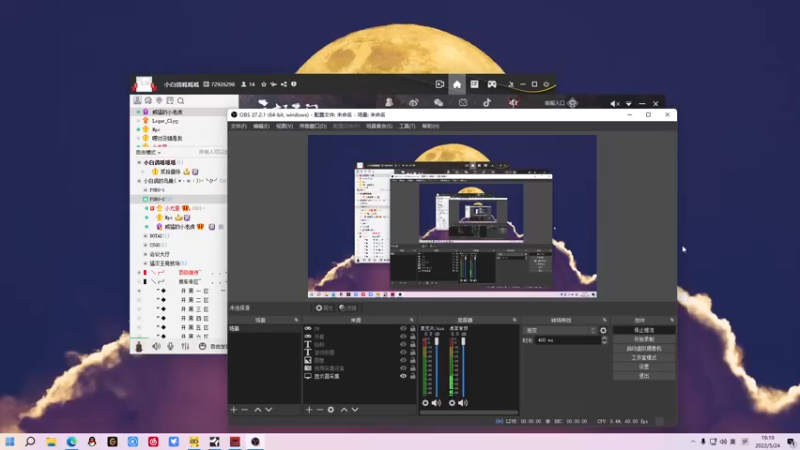Add a new scene with plus icon
This screenshot has width=800, height=450.
tap(234, 410)
